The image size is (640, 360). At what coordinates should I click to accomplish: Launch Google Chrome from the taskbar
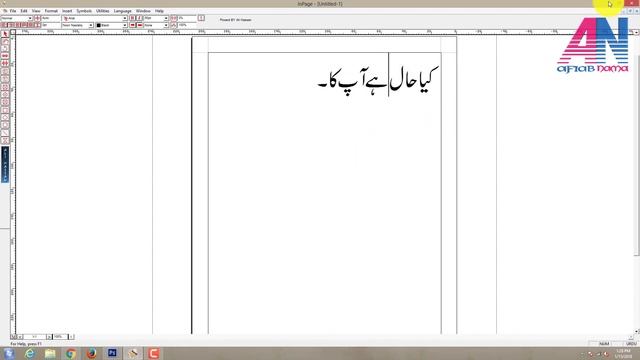click(71, 353)
